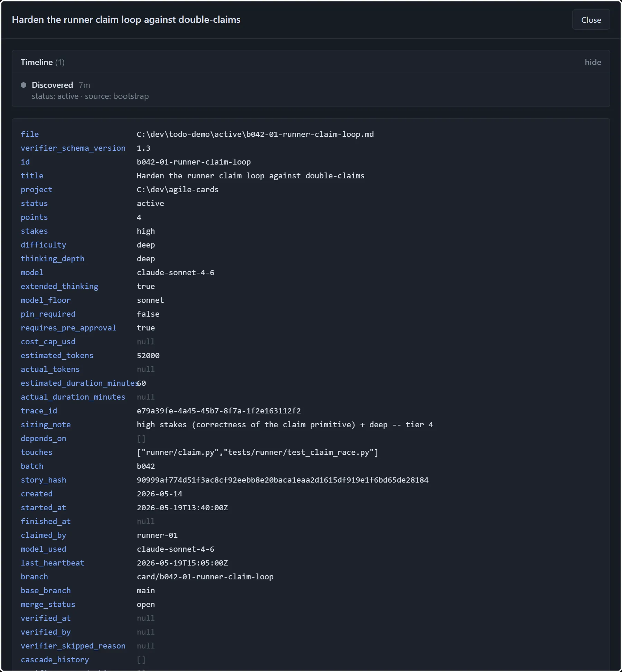Click the story_hash field label
Image resolution: width=622 pixels, height=672 pixels.
43,480
